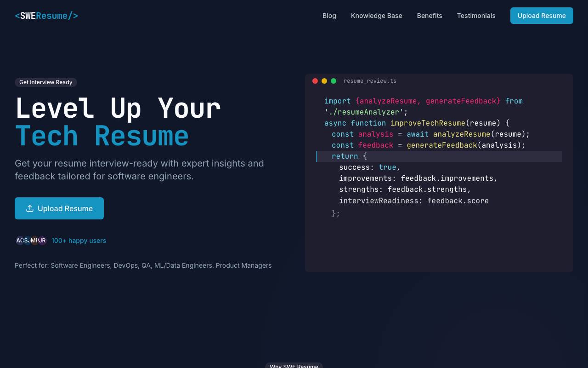588x368 pixels.
Task: Click the red dot in code window
Action: (x=315, y=81)
